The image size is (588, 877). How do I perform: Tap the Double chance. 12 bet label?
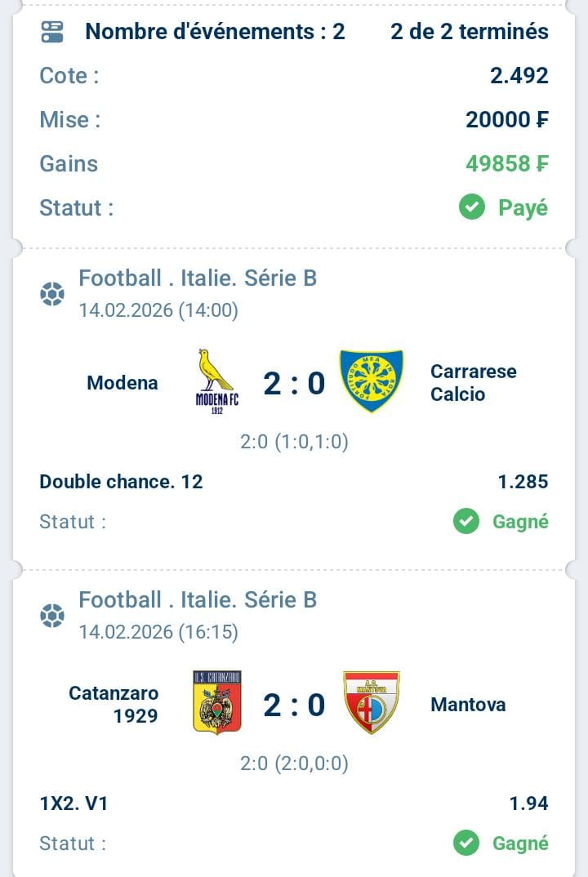click(x=121, y=482)
